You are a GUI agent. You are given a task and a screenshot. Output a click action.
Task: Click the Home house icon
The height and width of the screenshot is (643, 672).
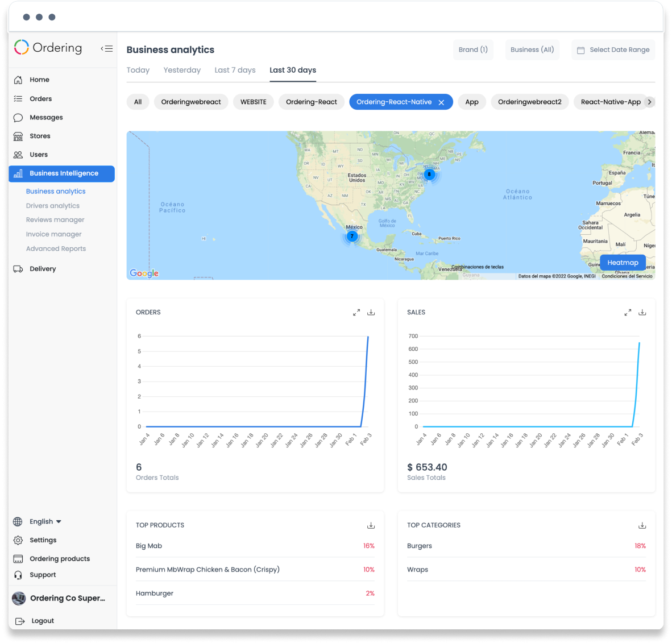(18, 80)
